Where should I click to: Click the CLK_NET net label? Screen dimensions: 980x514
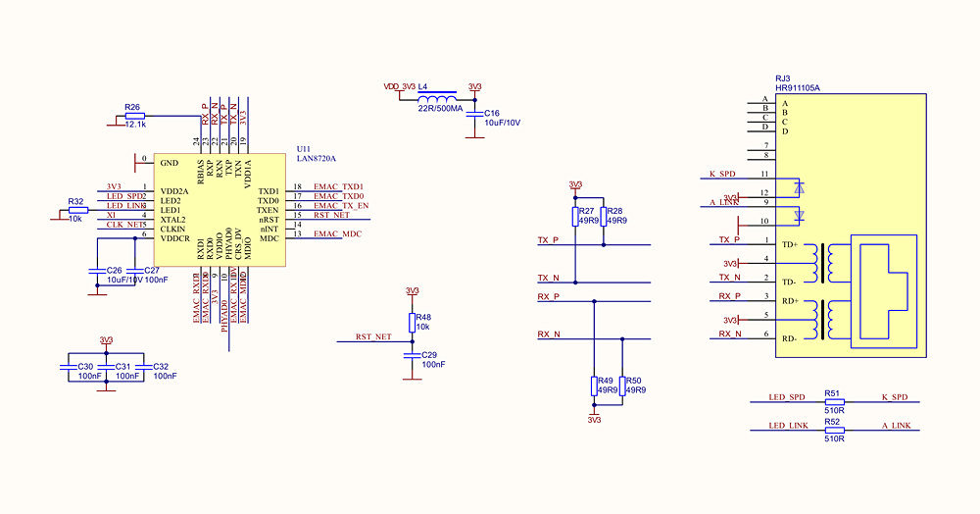tap(124, 225)
